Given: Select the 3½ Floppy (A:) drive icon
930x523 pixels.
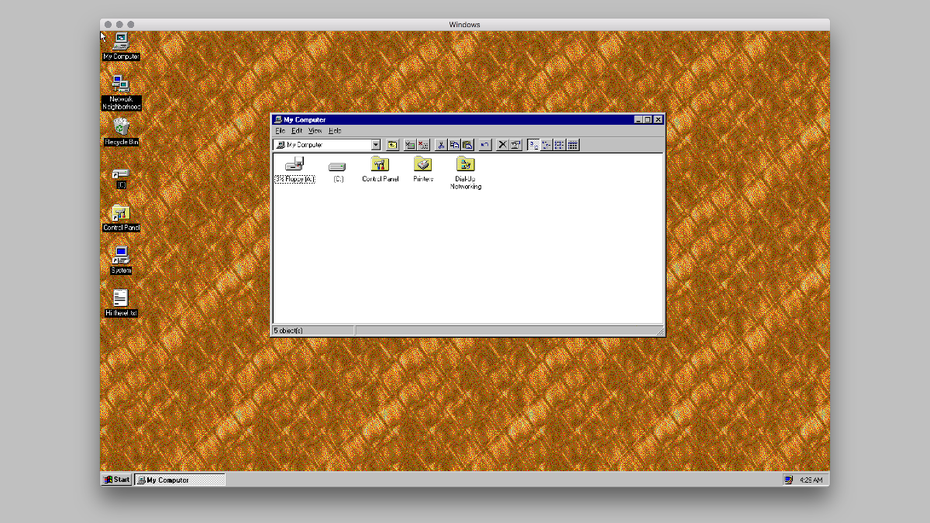Looking at the screenshot, I should point(295,170).
